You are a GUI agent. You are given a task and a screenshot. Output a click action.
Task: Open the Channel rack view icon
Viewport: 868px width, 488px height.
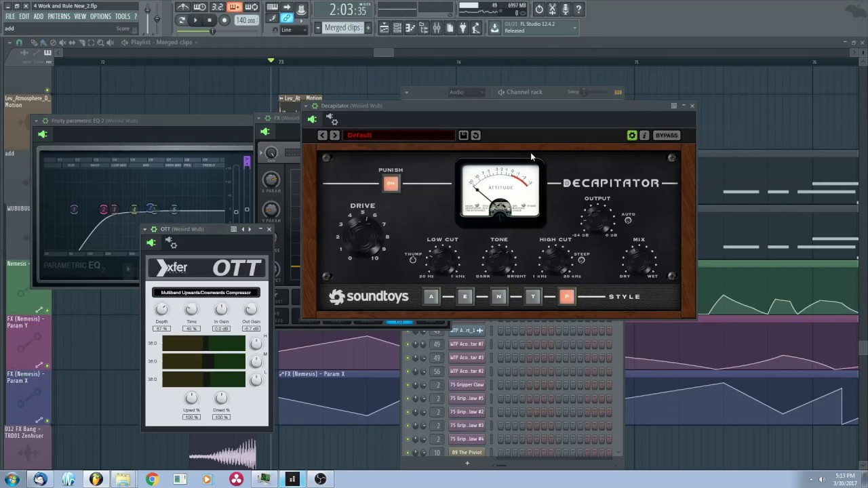click(x=397, y=28)
